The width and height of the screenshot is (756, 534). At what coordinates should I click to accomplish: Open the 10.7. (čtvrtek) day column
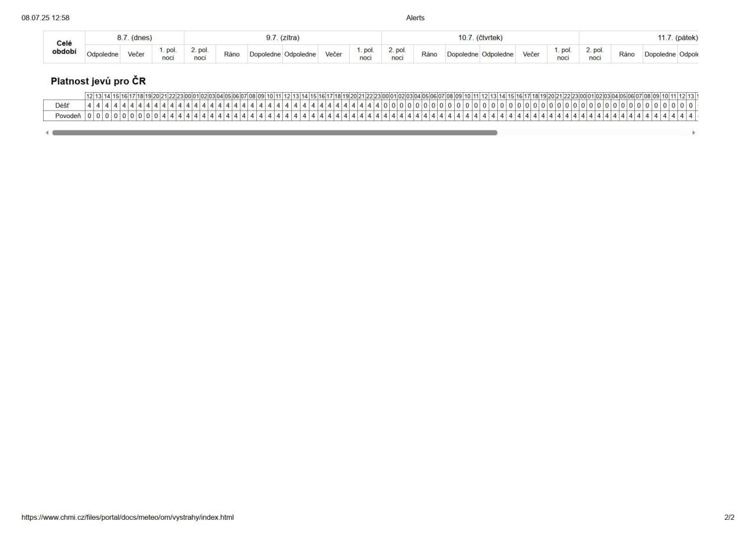click(x=480, y=38)
